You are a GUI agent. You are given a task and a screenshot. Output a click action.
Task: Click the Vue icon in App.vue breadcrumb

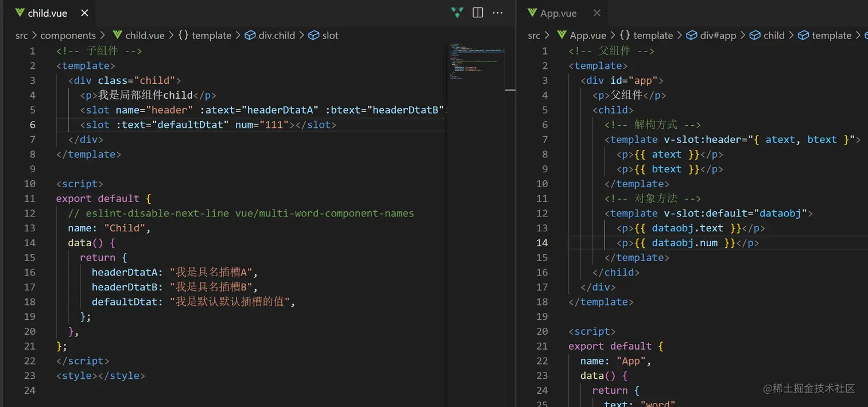(562, 36)
